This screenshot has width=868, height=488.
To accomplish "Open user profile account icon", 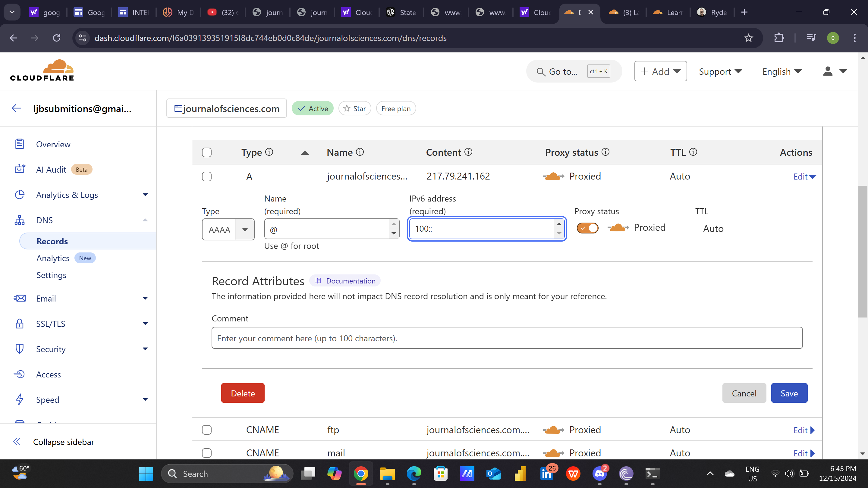I will (x=828, y=71).
